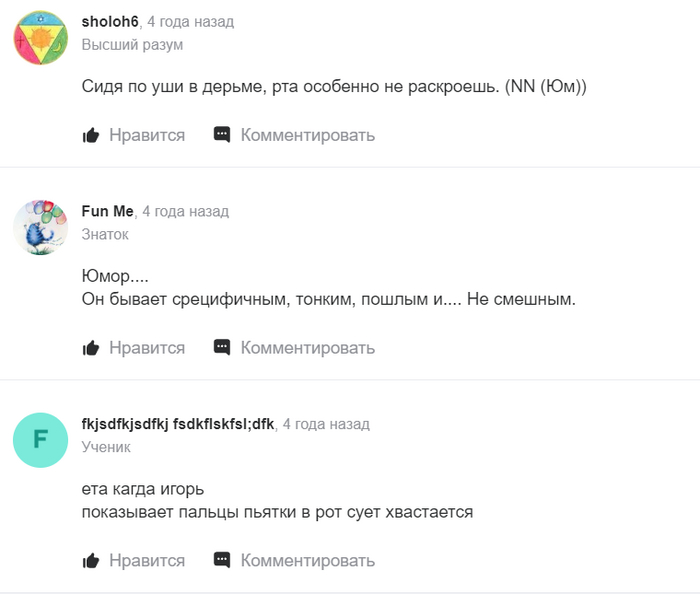This screenshot has height=594, width=700.
Task: Click comment bubble icon under Fun Me's answer
Action: [222, 348]
